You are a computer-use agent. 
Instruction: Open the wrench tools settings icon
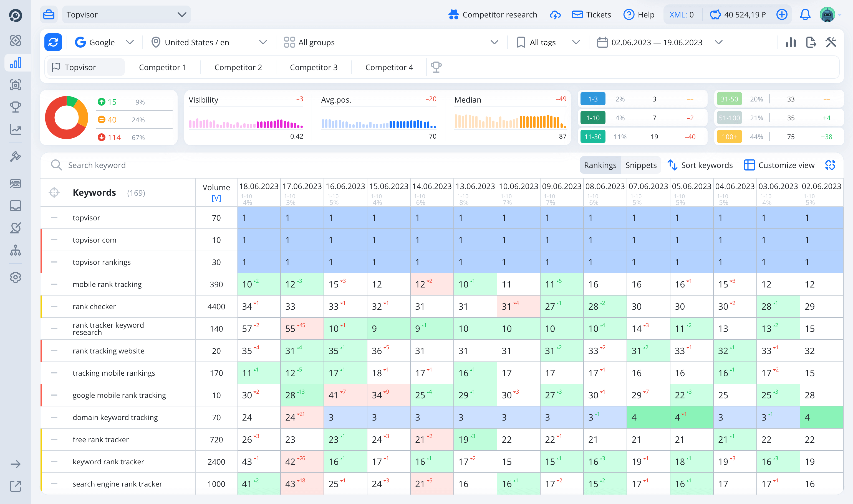click(831, 42)
